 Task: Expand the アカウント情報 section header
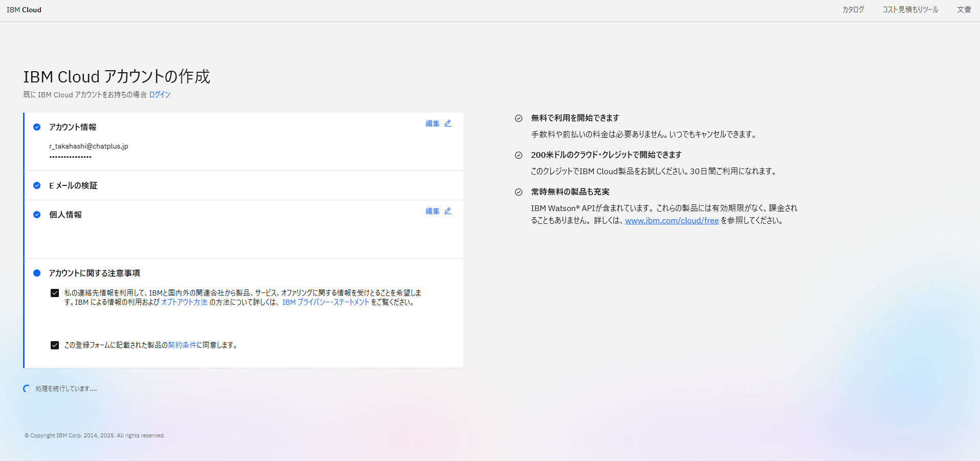[x=73, y=127]
